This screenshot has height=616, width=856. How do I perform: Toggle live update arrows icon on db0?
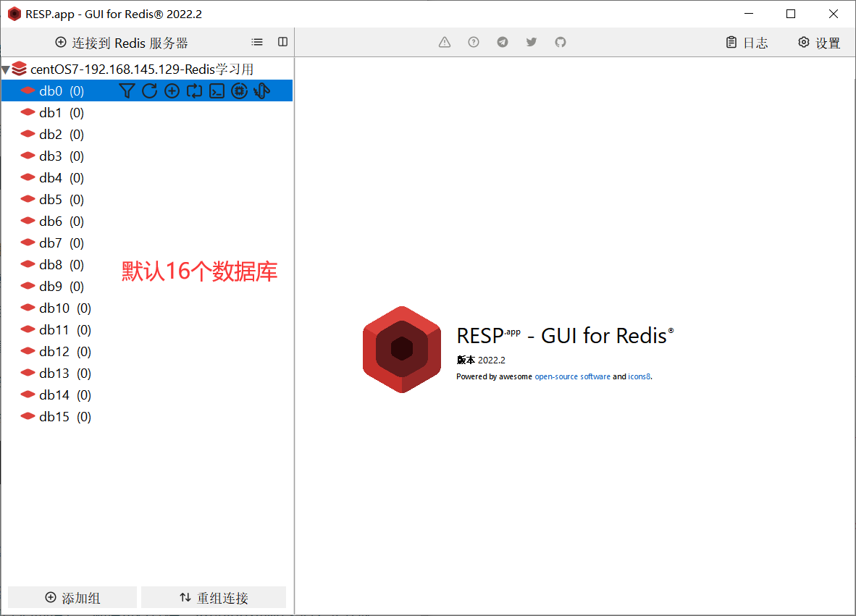tap(194, 91)
